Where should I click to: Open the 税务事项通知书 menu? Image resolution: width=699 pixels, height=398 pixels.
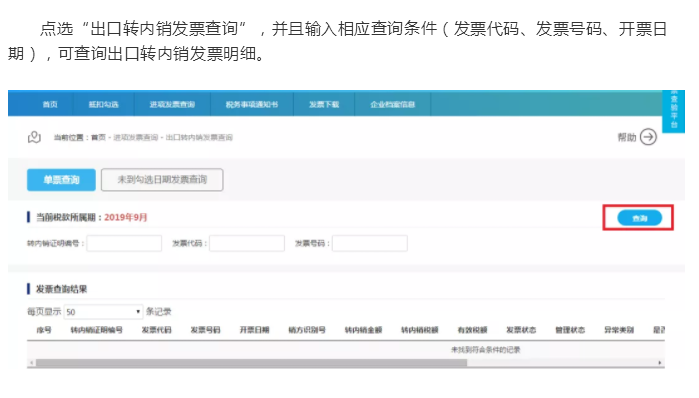pos(252,104)
